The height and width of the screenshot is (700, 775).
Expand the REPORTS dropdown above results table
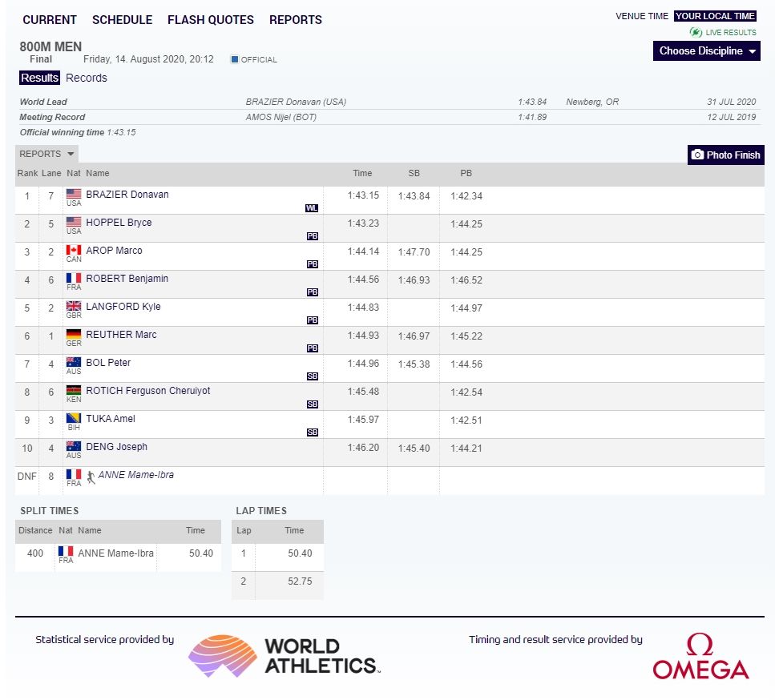point(46,154)
